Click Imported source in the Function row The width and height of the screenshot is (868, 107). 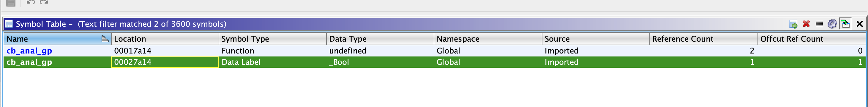[596, 51]
